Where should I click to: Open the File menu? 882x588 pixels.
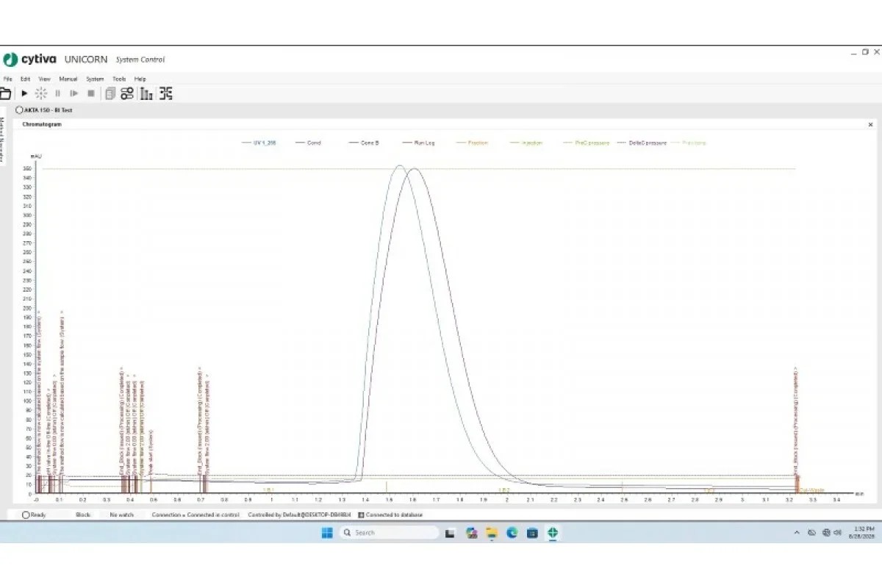[7, 79]
